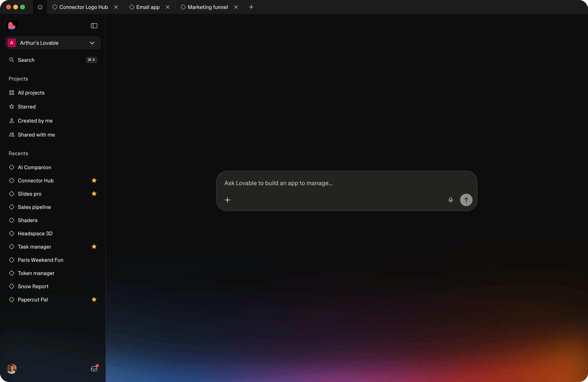Screen dimensions: 588x382
Task: Unstar the Task manager project
Action: click(x=94, y=247)
